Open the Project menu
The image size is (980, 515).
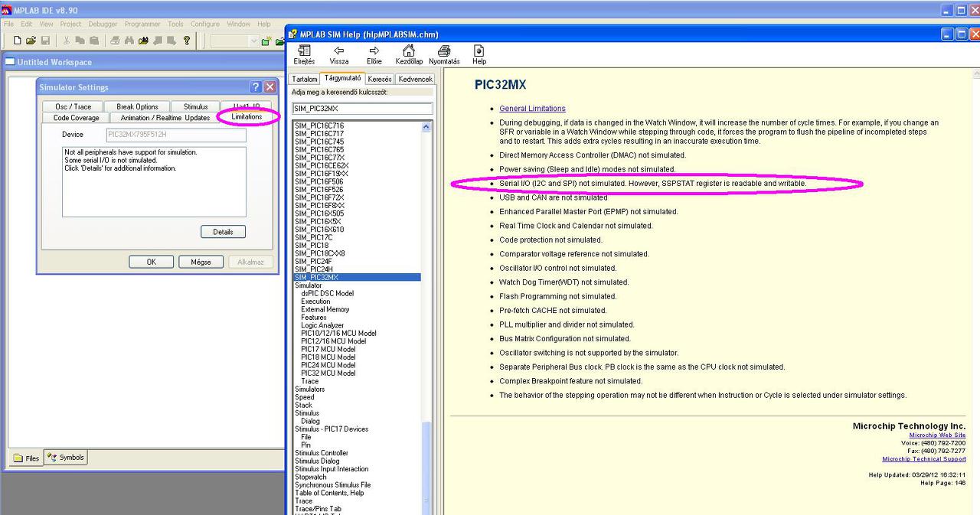pyautogui.click(x=70, y=24)
